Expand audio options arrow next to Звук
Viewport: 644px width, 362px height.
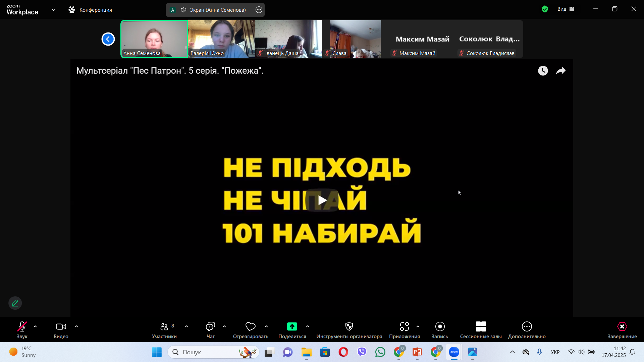pos(35,326)
